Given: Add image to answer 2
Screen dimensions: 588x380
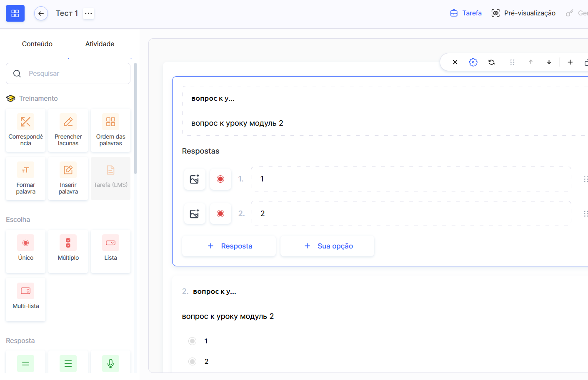Looking at the screenshot, I should coord(195,214).
